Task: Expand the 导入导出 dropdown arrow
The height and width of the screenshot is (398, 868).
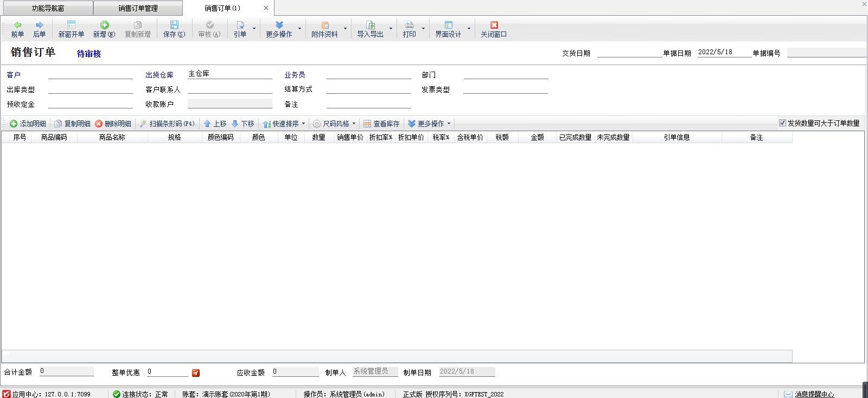Action: click(x=391, y=29)
